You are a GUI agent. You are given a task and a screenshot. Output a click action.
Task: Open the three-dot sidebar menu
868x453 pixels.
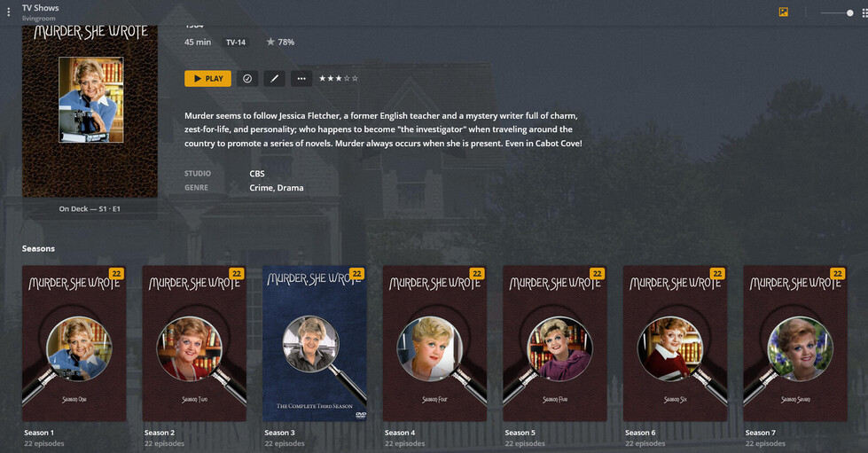[8, 12]
